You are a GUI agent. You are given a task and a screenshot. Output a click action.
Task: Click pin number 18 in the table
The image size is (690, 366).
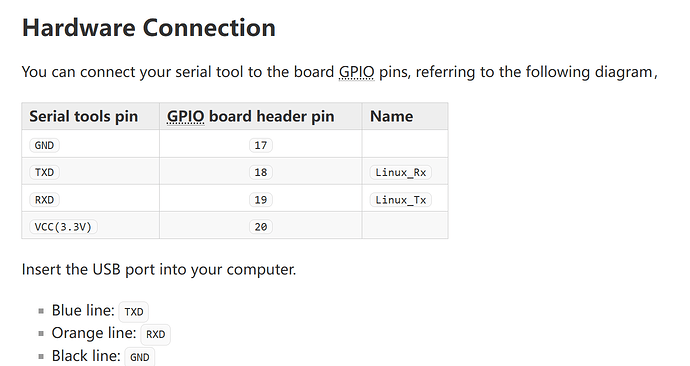coord(261,172)
